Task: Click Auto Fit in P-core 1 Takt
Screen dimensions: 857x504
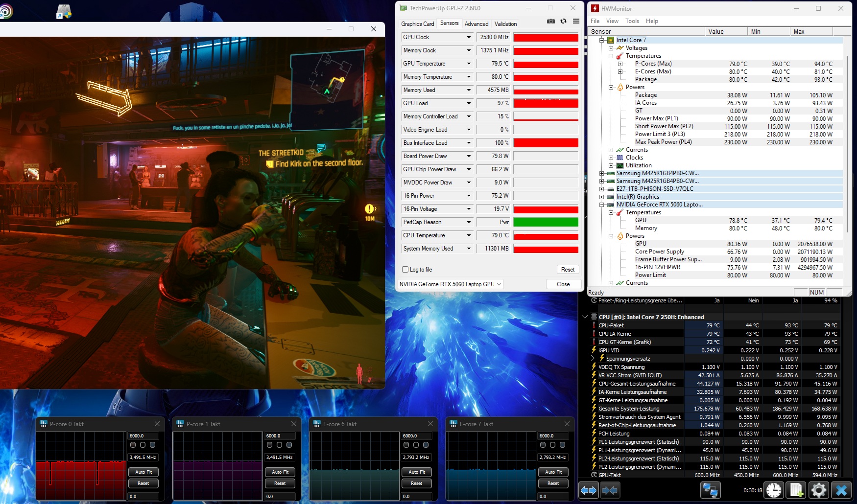Action: [x=280, y=472]
